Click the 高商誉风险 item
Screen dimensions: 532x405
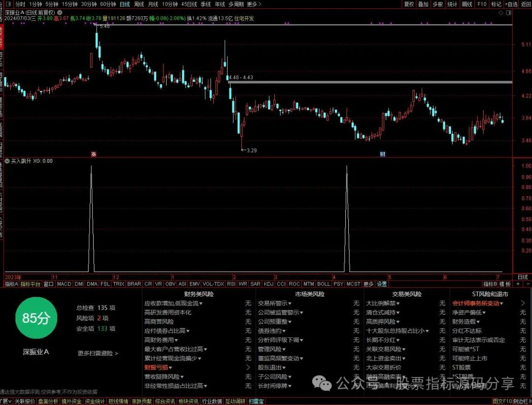[x=159, y=322]
